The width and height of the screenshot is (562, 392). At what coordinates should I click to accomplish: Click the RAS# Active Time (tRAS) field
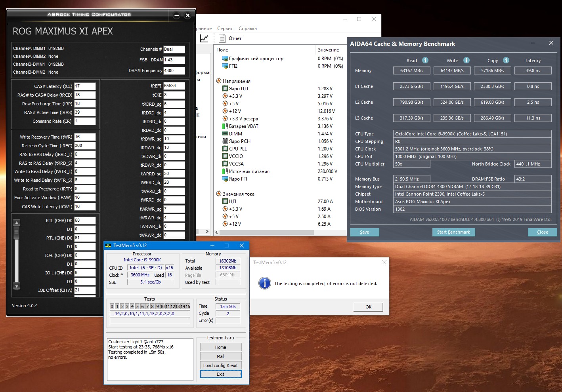coord(85,112)
